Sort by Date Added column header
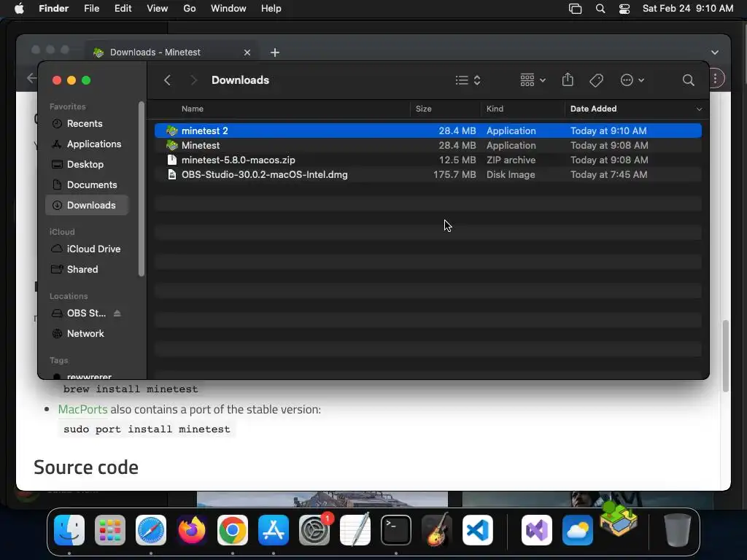 coord(594,109)
